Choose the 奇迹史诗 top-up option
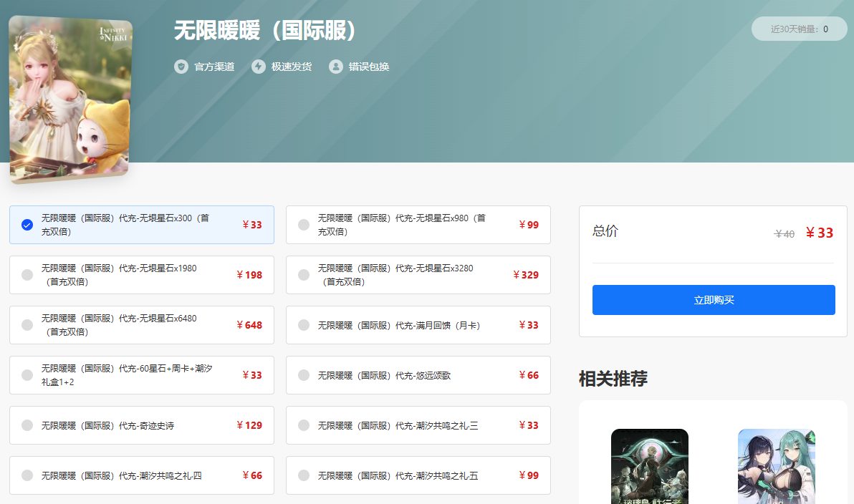This screenshot has height=504, width=854. 142,425
